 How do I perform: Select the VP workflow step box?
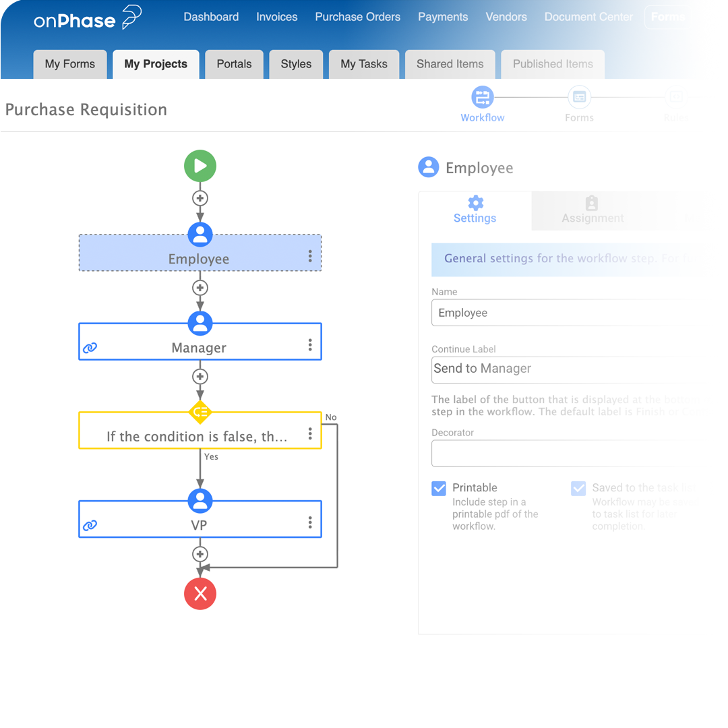(200, 519)
